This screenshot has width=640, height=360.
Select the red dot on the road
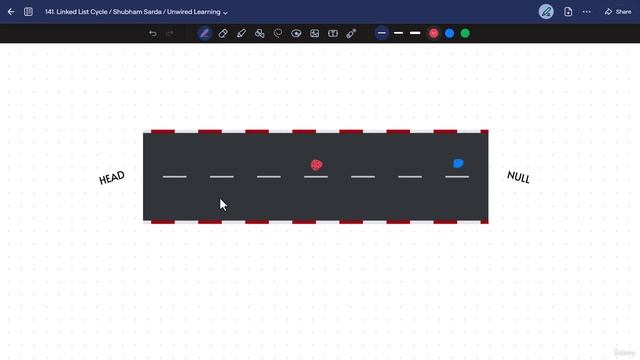(x=316, y=164)
